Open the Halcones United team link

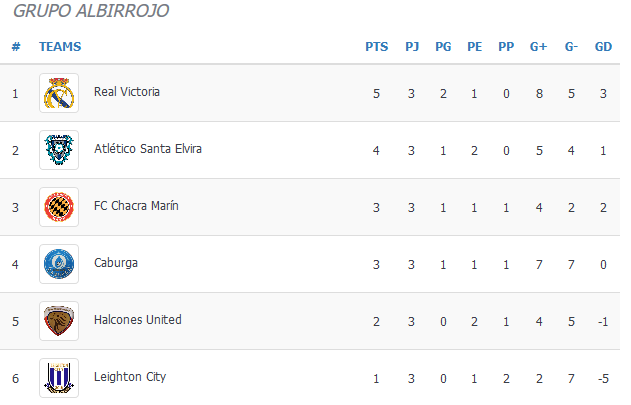click(138, 320)
